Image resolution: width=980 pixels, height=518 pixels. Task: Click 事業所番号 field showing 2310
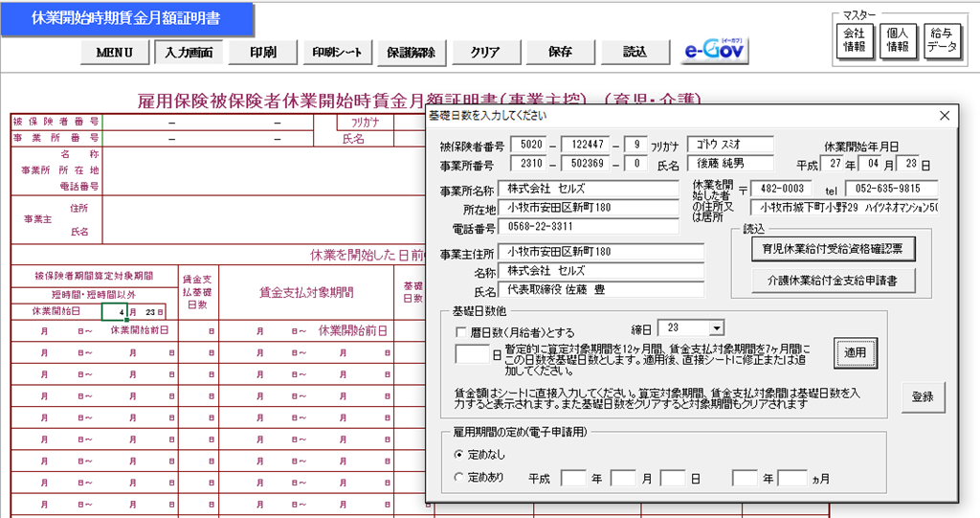pos(530,164)
